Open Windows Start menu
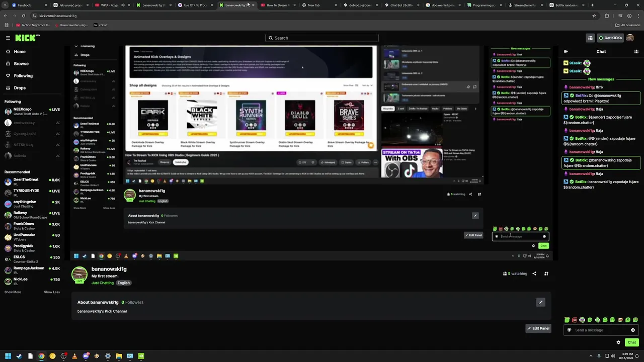The width and height of the screenshot is (644, 362). coord(8,356)
